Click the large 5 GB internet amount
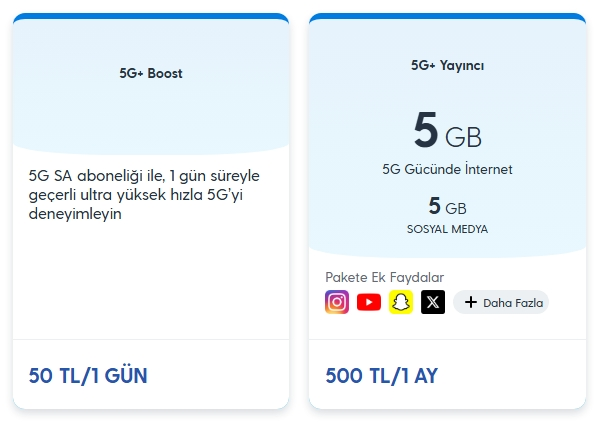 pyautogui.click(x=447, y=130)
